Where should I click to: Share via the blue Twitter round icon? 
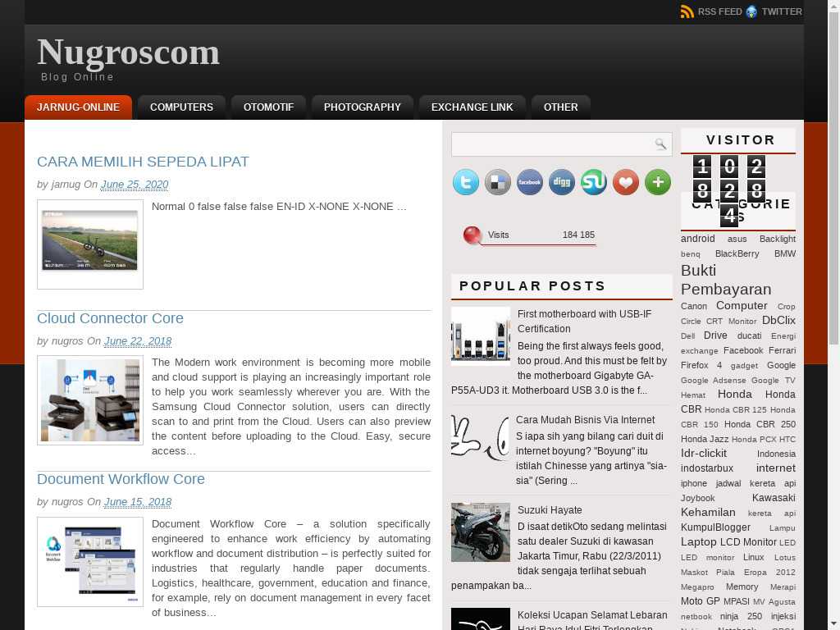point(466,182)
